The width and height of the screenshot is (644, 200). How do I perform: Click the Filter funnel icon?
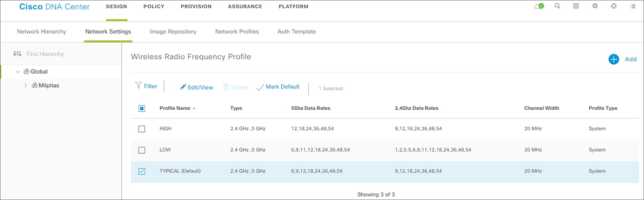tap(138, 86)
